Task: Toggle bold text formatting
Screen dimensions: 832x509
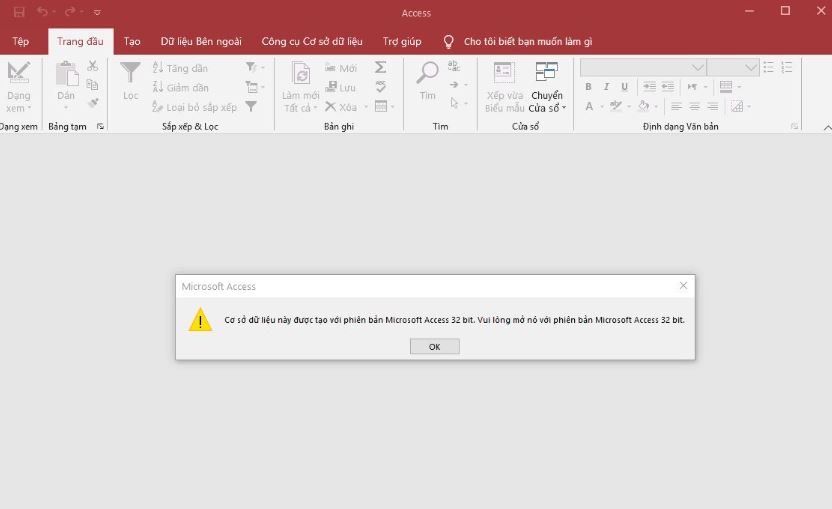Action: (588, 87)
